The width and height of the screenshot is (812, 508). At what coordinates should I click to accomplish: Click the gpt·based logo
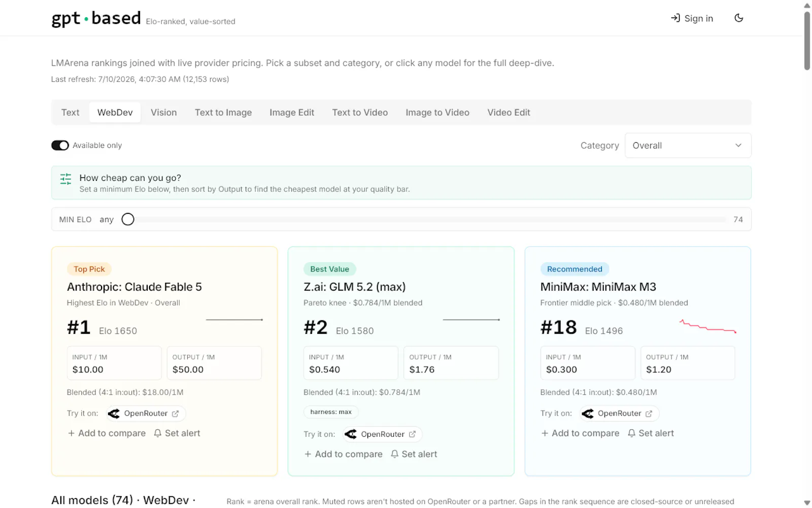pos(96,18)
